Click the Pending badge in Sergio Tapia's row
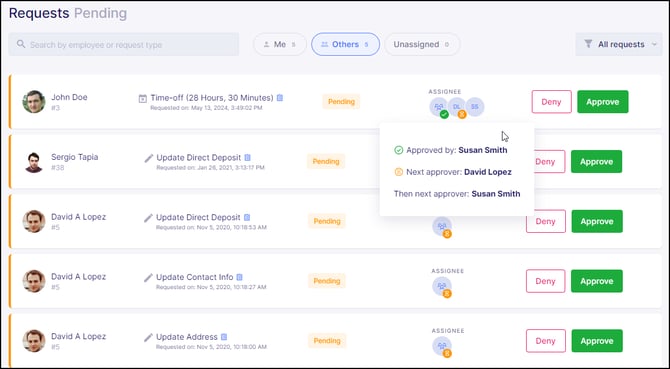 pyautogui.click(x=326, y=161)
